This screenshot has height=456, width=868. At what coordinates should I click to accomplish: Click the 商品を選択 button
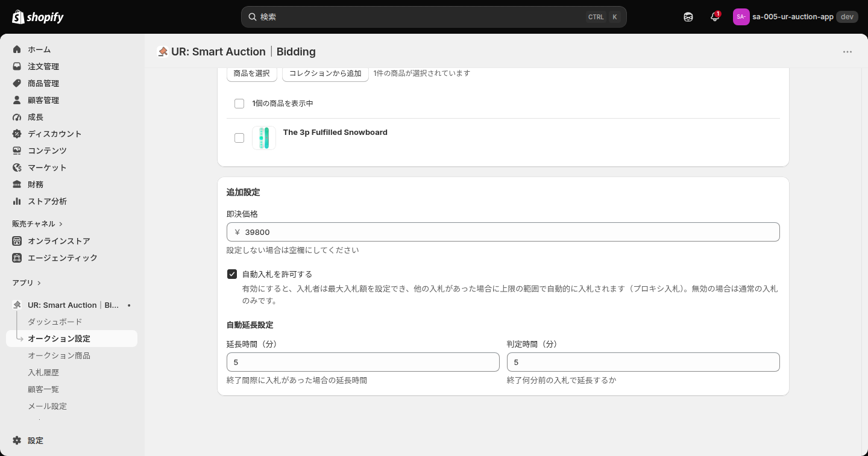point(252,73)
